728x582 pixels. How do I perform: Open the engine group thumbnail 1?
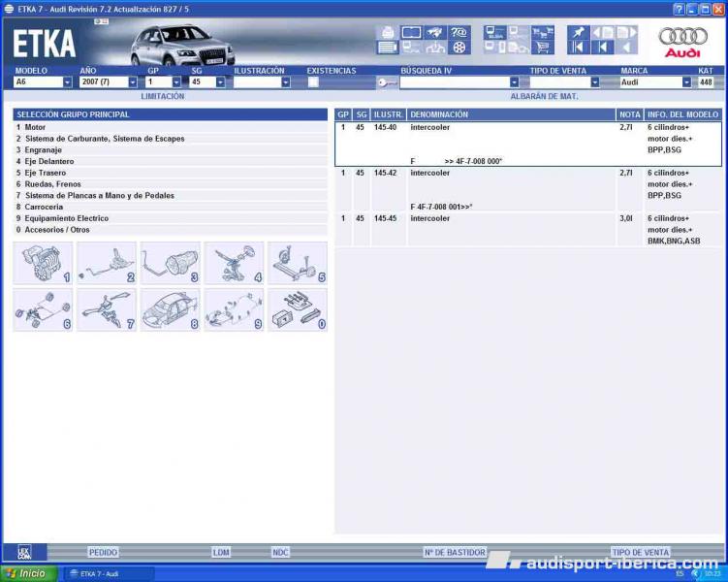(x=43, y=263)
